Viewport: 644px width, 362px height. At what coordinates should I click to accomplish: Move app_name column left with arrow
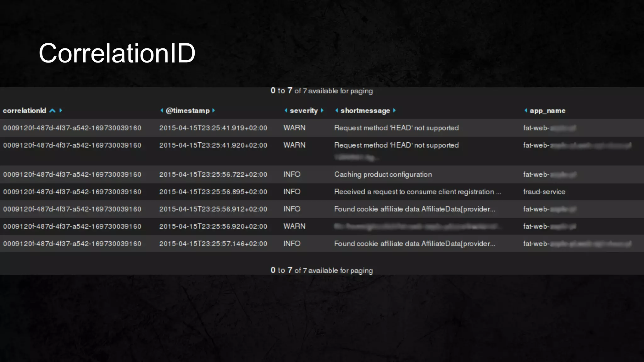pyautogui.click(x=526, y=110)
